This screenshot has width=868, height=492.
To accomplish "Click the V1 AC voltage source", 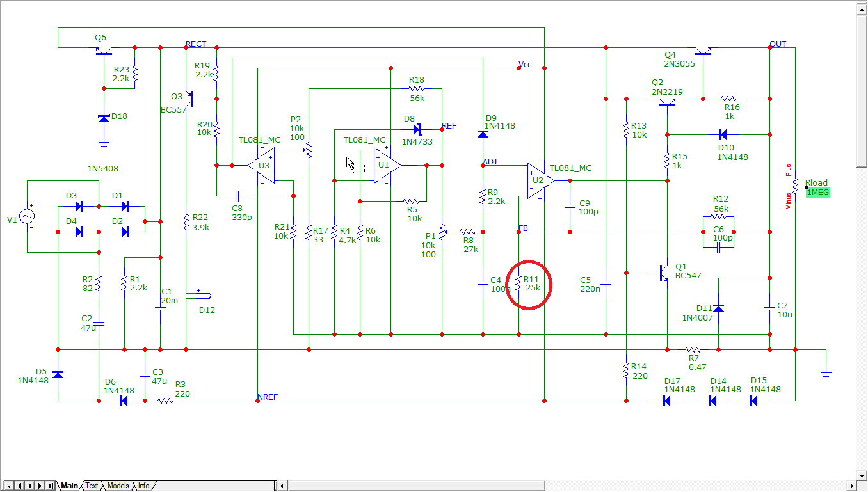I will coord(28,217).
